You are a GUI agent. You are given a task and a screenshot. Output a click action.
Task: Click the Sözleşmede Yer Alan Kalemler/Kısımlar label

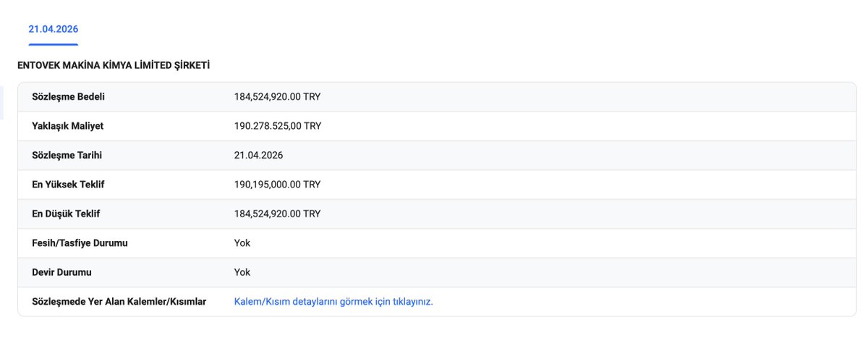point(119,302)
